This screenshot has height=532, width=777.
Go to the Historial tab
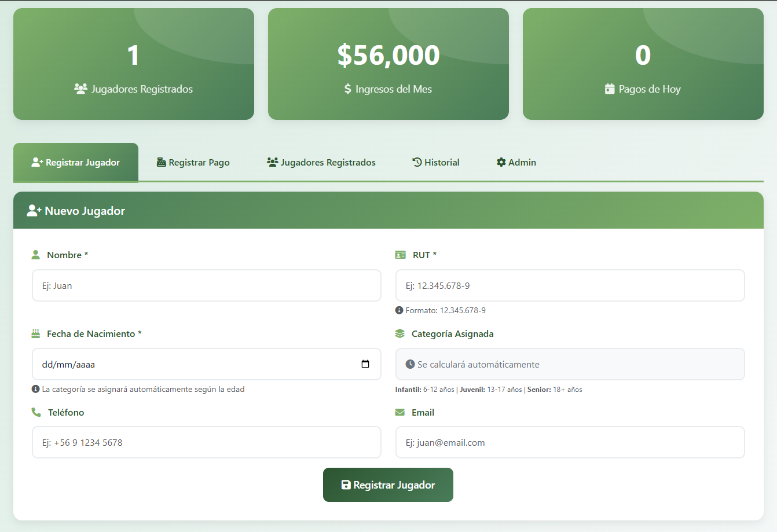(x=436, y=163)
